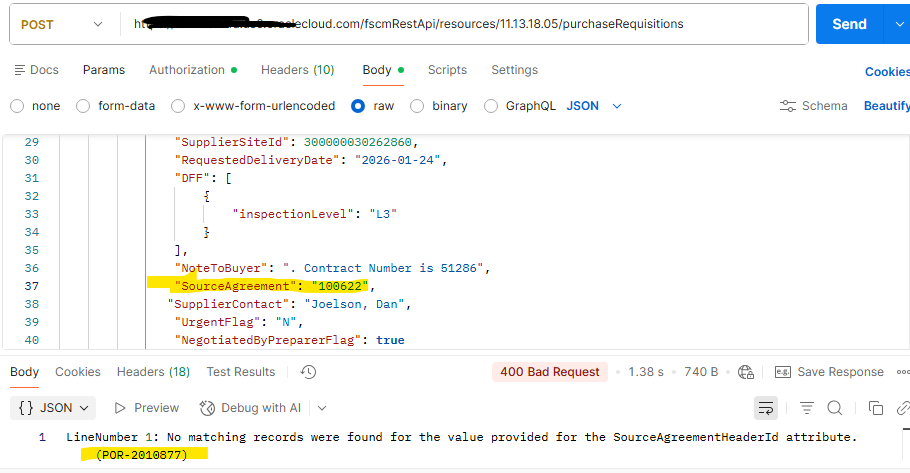Click the Send button

(850, 24)
